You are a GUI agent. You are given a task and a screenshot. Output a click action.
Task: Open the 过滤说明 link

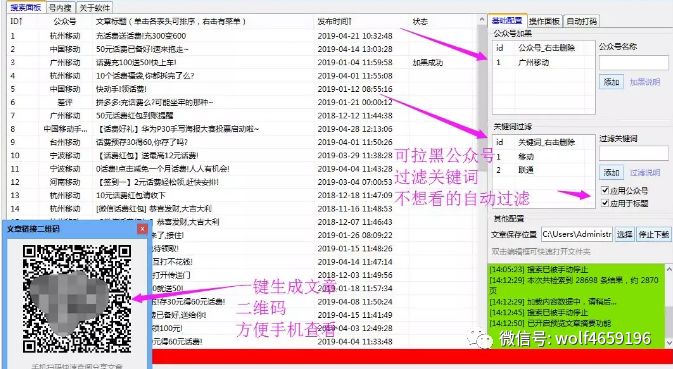point(645,172)
